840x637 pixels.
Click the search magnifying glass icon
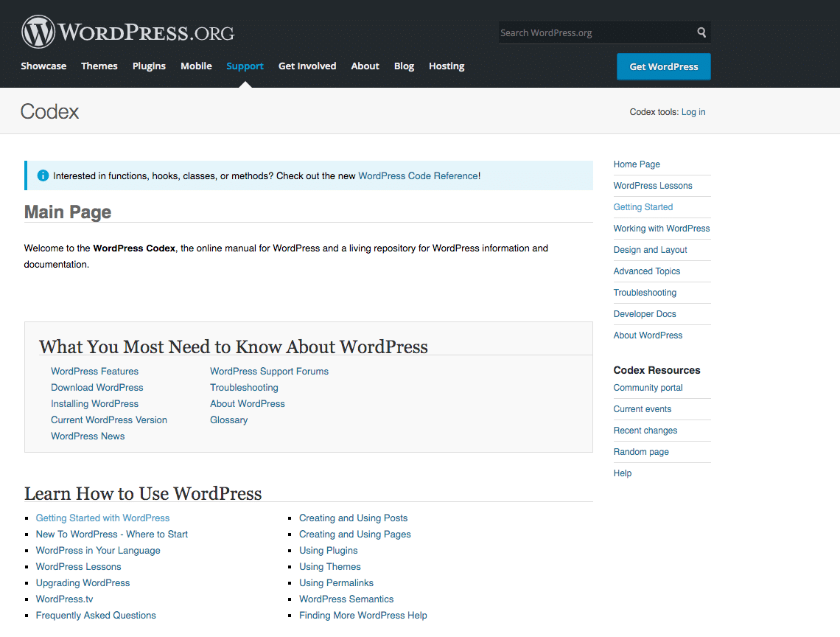pos(701,32)
